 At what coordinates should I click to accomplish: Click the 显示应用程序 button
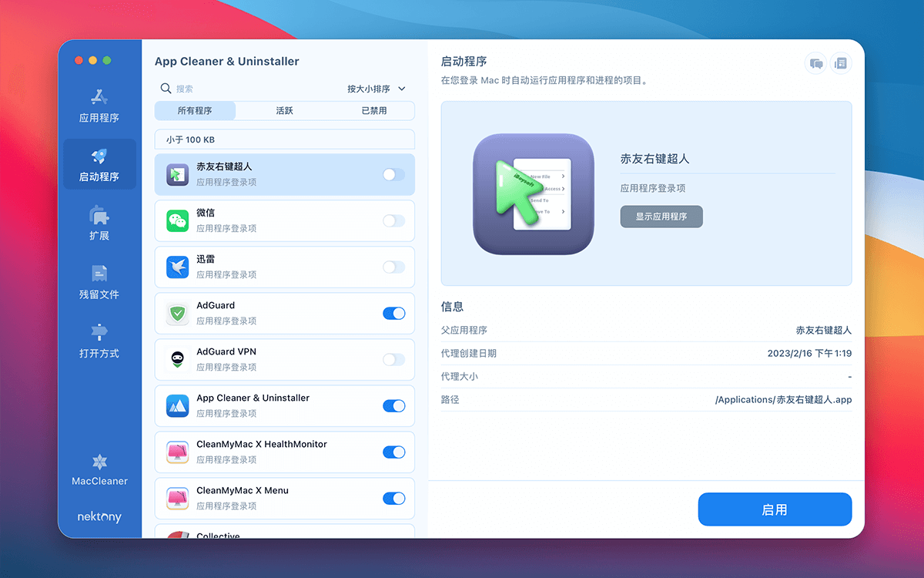661,217
